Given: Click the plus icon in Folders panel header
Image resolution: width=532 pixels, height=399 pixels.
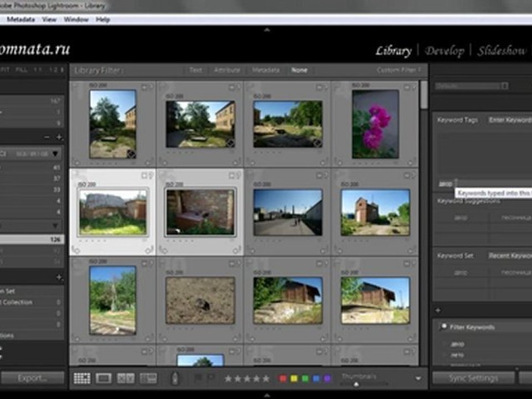Looking at the screenshot, I should tap(59, 137).
